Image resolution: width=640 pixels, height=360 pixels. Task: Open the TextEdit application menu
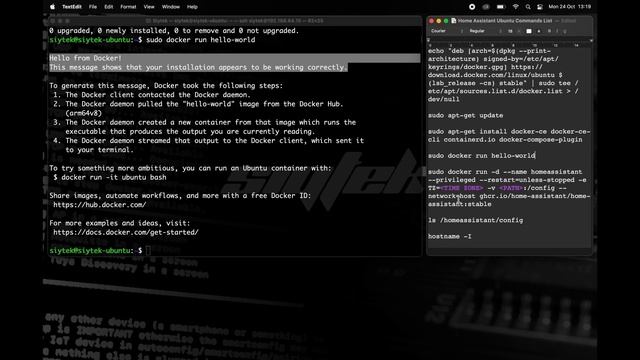click(x=72, y=7)
